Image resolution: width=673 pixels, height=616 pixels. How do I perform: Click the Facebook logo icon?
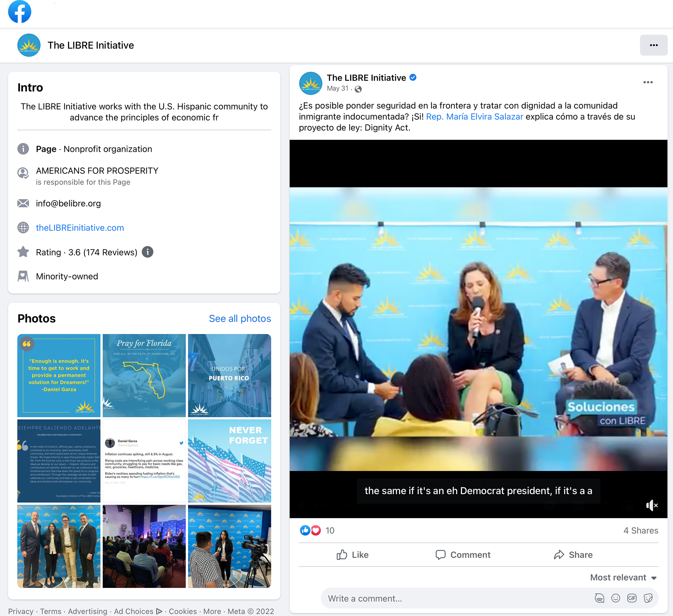click(20, 12)
